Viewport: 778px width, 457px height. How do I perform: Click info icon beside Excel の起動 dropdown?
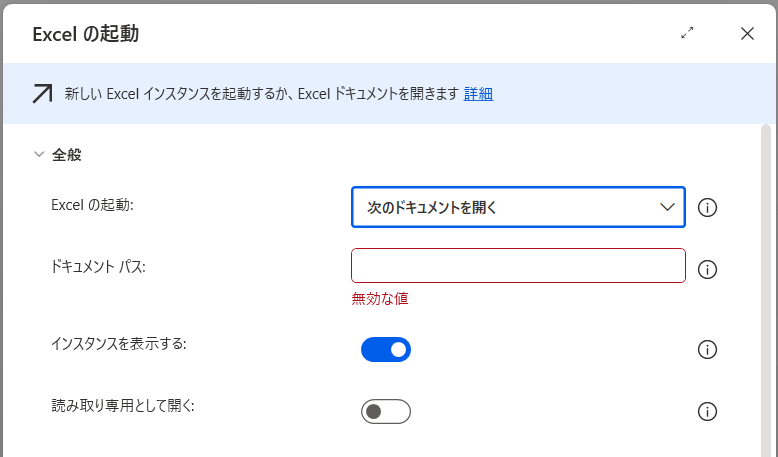pyautogui.click(x=707, y=208)
